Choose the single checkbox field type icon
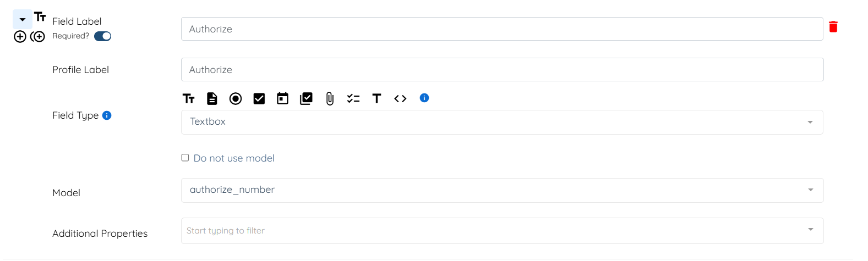This screenshot has width=868, height=261. 259,99
